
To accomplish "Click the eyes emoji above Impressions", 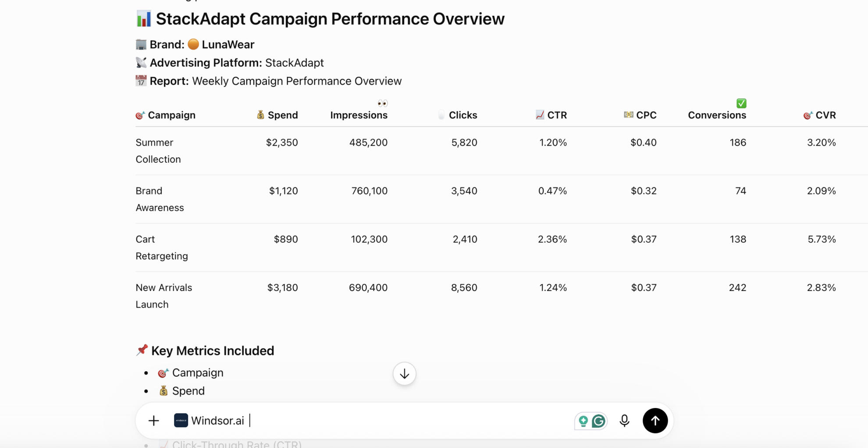I will [x=383, y=104].
